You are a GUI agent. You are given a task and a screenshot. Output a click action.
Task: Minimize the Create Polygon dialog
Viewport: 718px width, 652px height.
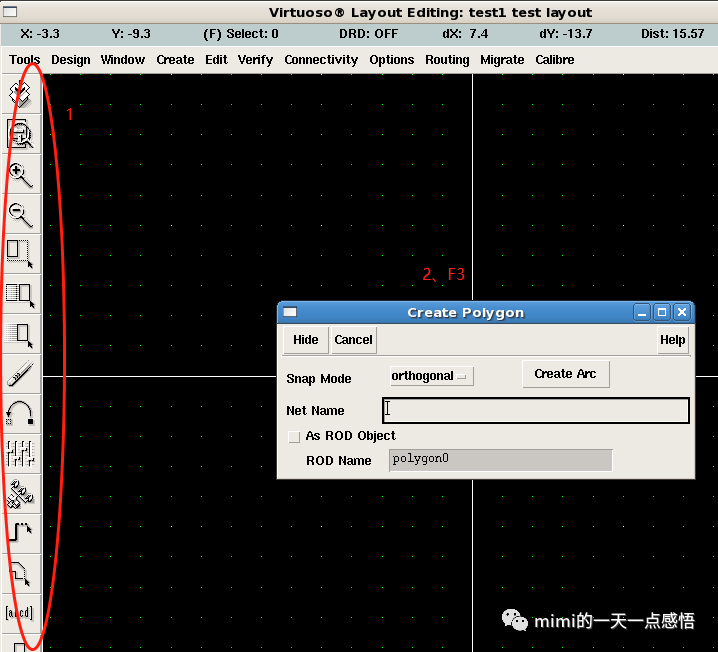642,312
